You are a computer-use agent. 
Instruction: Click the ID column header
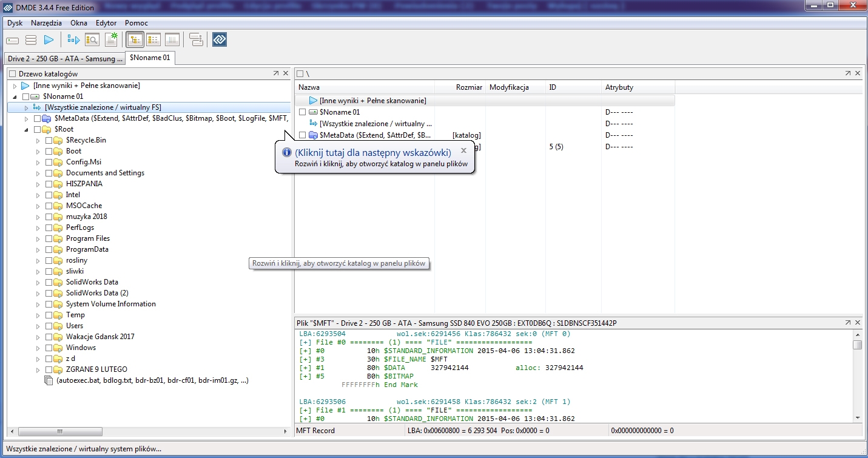pos(573,87)
